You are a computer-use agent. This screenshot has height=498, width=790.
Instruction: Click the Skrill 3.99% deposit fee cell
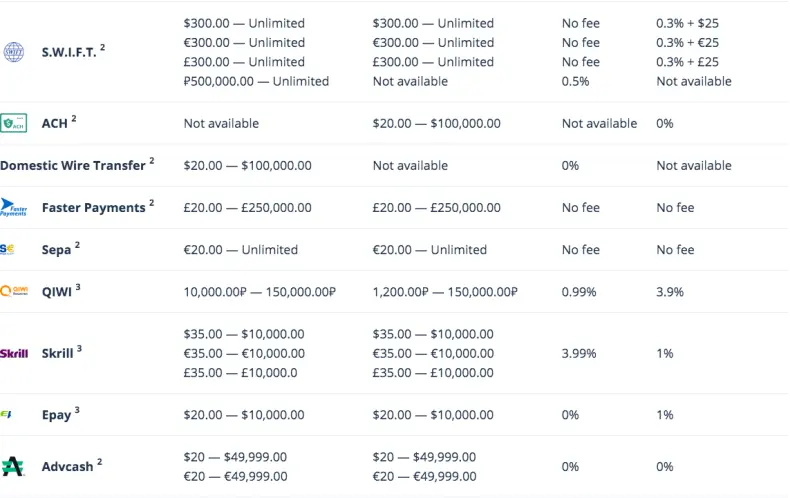pyautogui.click(x=579, y=353)
